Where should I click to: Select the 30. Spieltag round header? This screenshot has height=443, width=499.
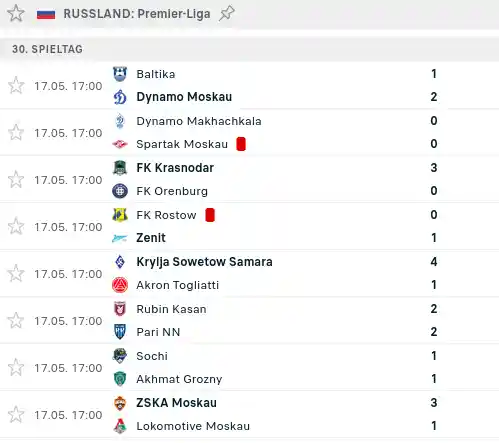(x=249, y=49)
